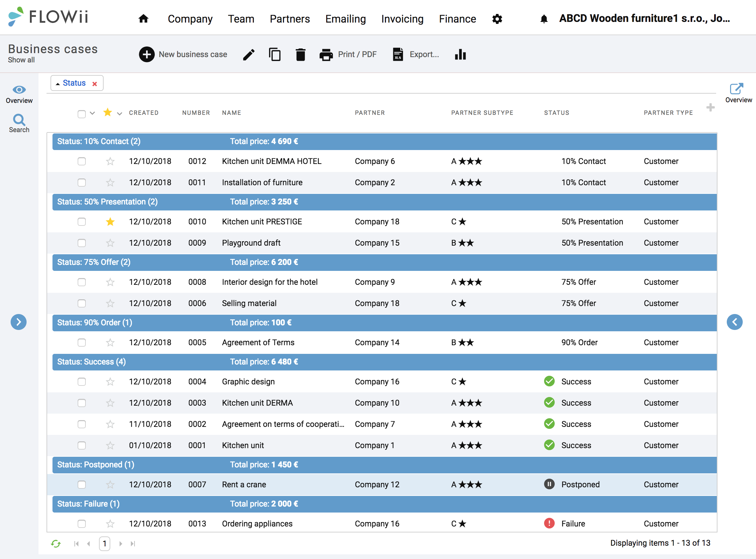Click the duplicate copy icon
756x559 pixels.
275,54
